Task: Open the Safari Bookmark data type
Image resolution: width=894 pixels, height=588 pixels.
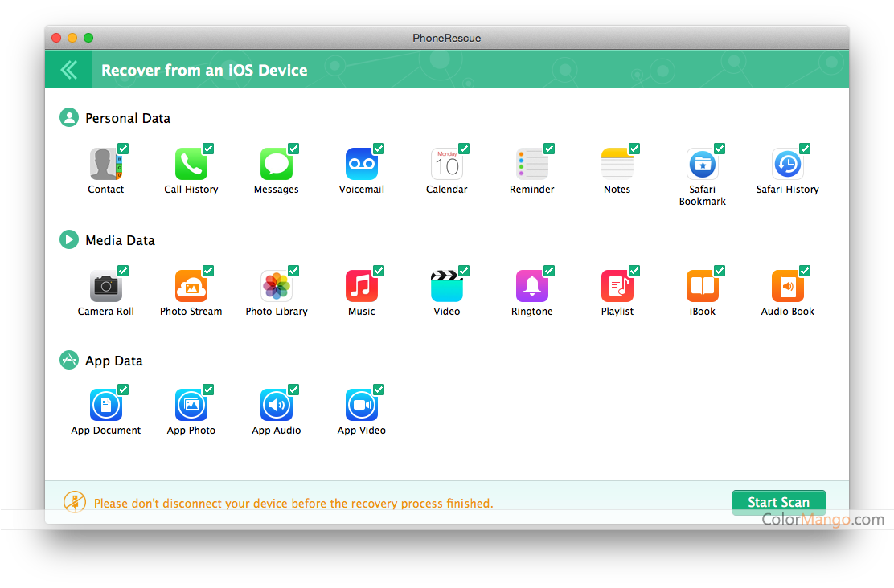Action: pyautogui.click(x=702, y=163)
